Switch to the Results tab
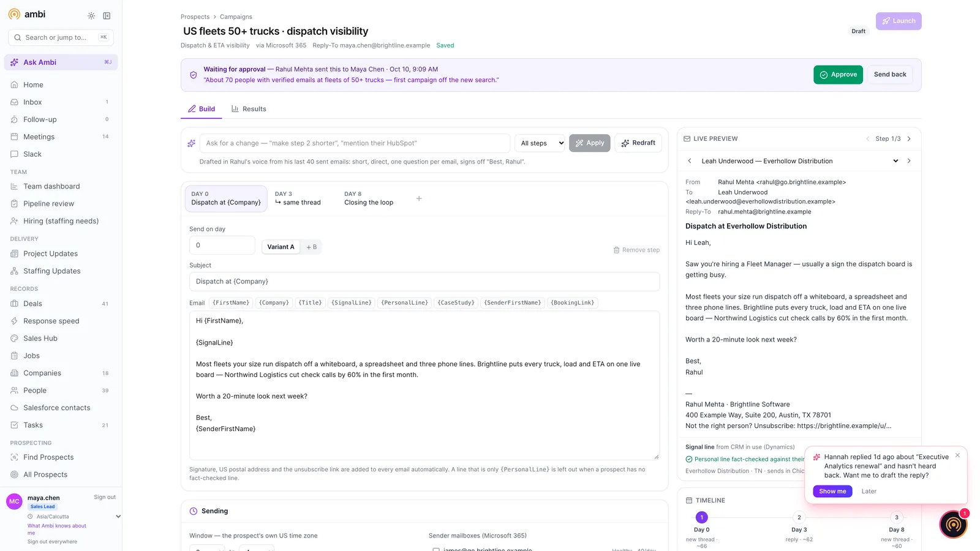Viewport: 980px width, 551px height. (x=249, y=109)
